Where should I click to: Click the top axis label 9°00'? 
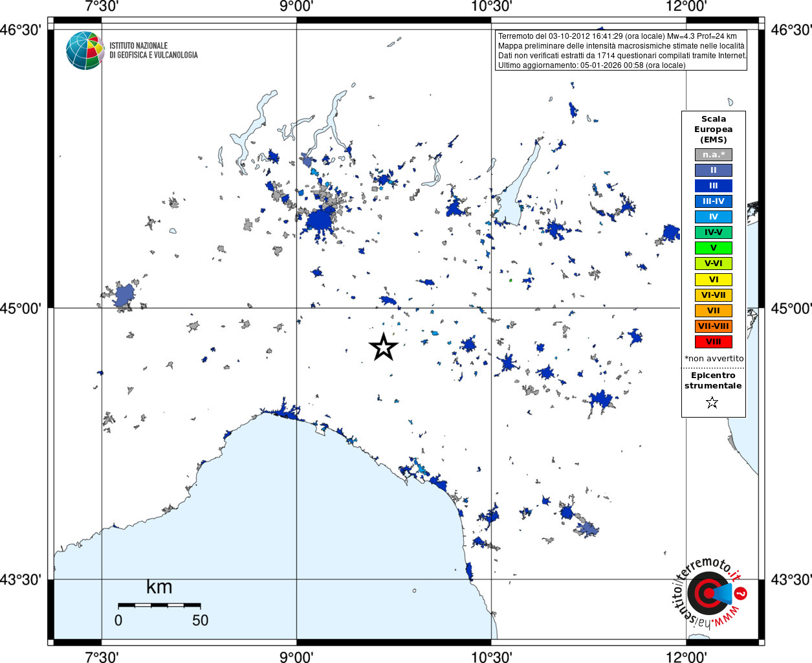click(x=296, y=6)
